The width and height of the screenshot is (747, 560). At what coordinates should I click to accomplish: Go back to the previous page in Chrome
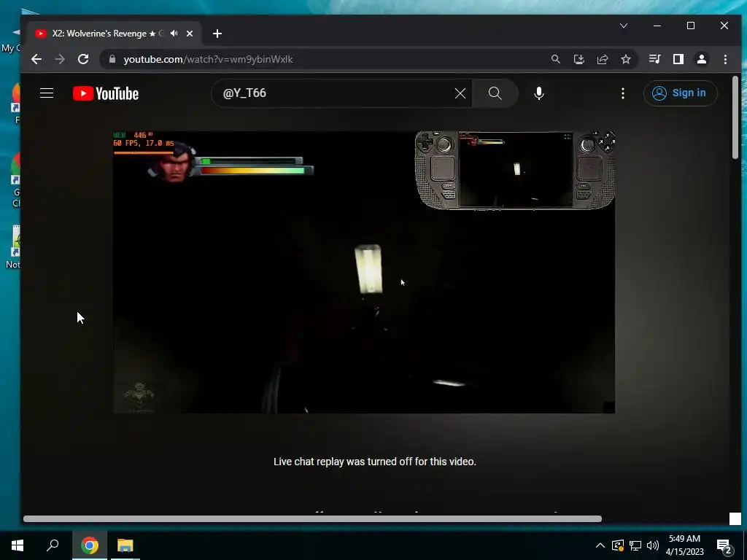pos(36,59)
